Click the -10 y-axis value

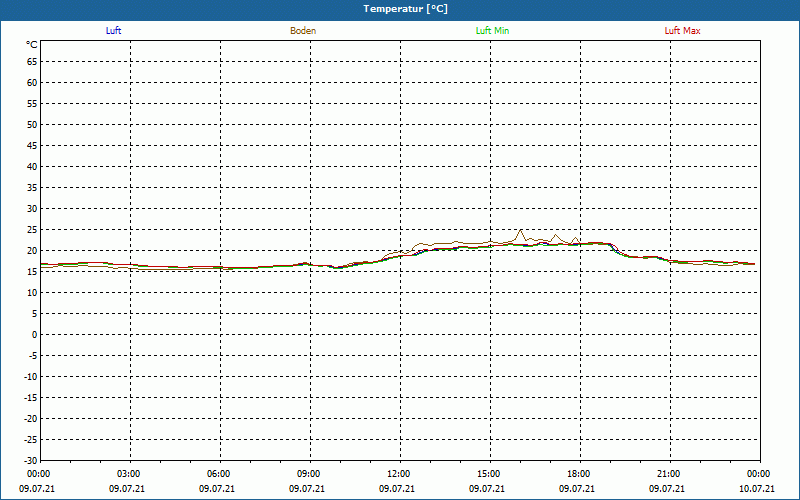click(31, 377)
